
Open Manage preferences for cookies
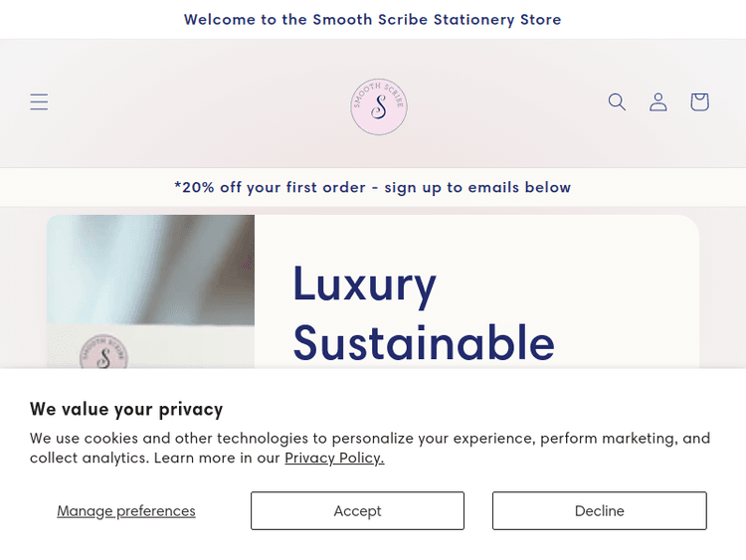[126, 511]
